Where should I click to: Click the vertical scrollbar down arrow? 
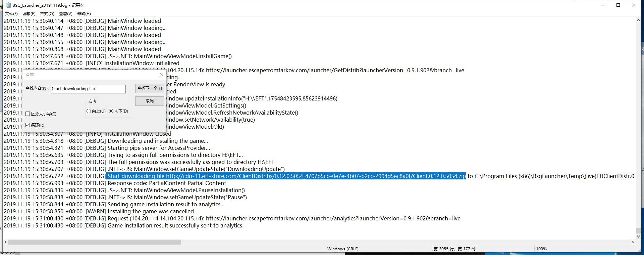point(638,235)
